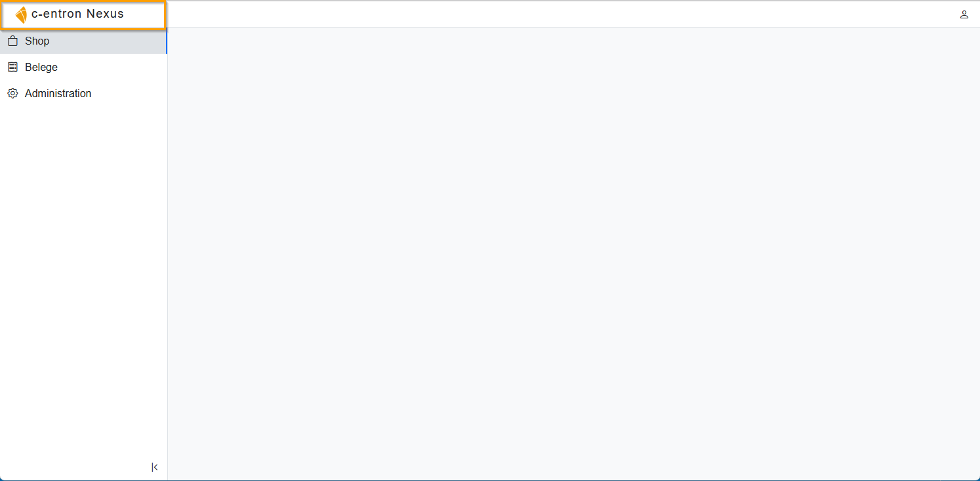
Task: Open the user account profile icon
Action: click(x=964, y=14)
